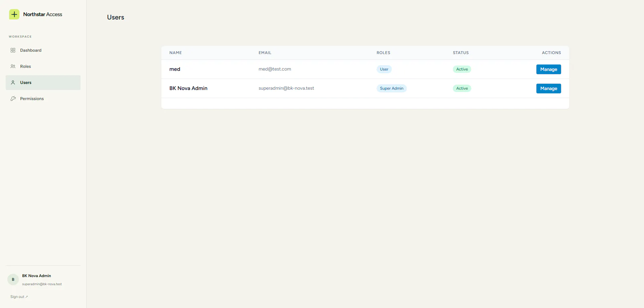
Task: Click the Users person icon
Action: click(x=13, y=83)
